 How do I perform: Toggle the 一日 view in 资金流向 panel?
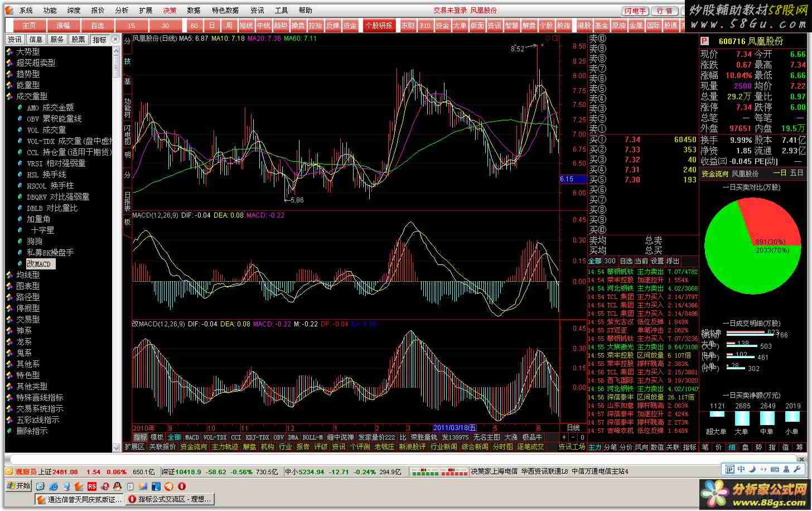point(780,173)
